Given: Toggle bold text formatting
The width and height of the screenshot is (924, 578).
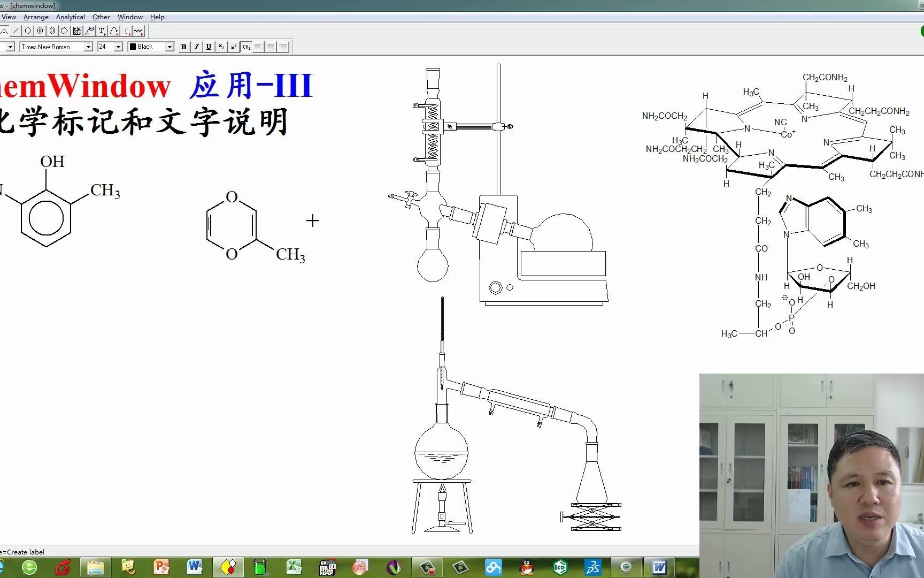Looking at the screenshot, I should [184, 47].
